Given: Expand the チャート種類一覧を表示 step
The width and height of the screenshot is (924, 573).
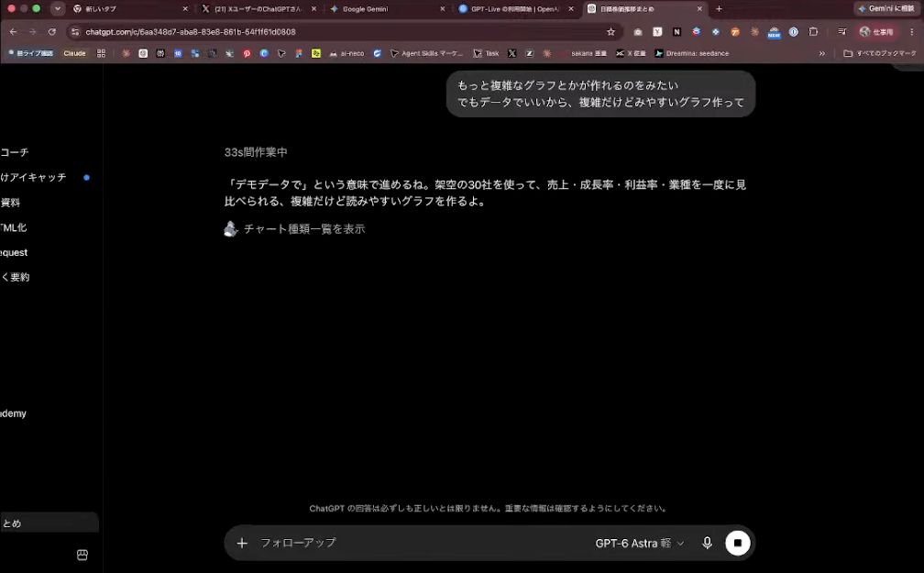Looking at the screenshot, I should pyautogui.click(x=294, y=228).
